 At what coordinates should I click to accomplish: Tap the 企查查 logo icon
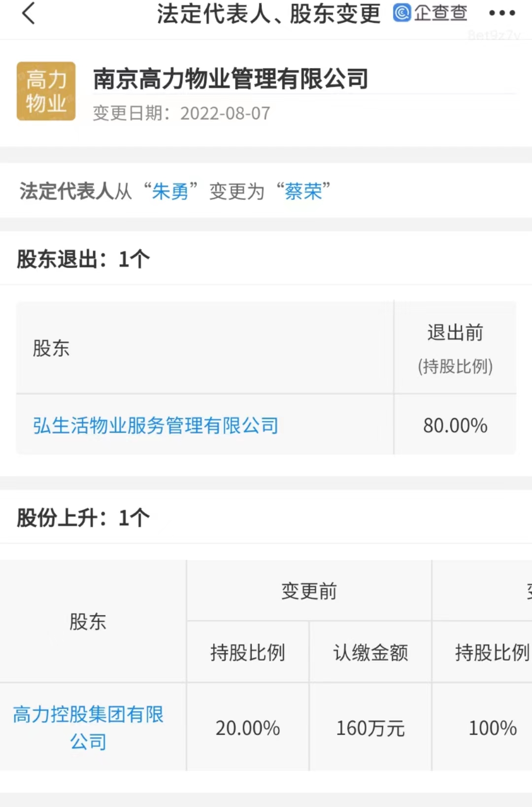pos(402,13)
